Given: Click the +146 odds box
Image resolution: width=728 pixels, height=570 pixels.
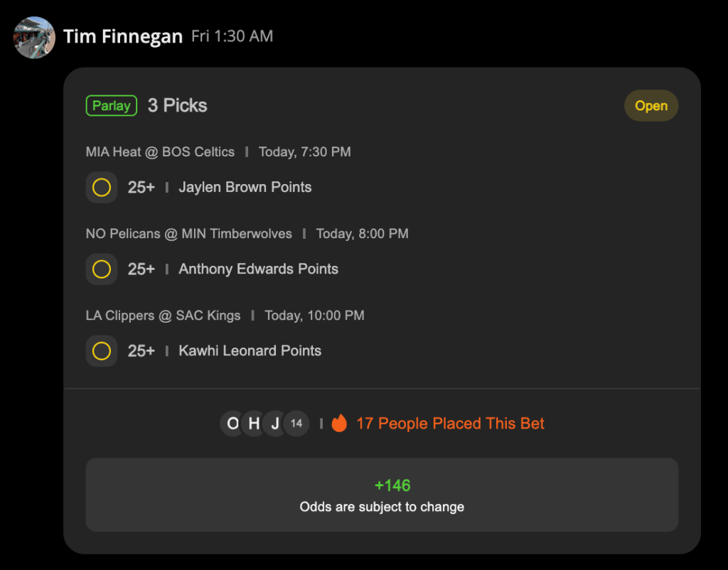Looking at the screenshot, I should pyautogui.click(x=382, y=495).
